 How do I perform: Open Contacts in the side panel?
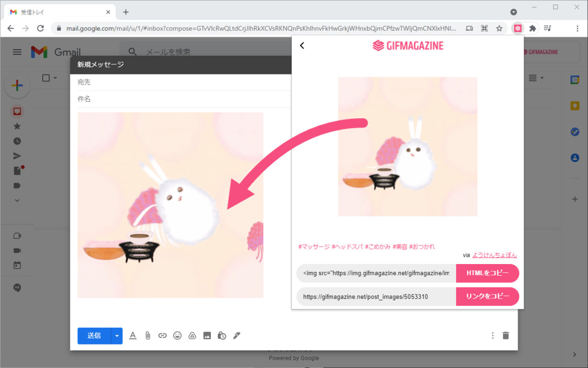tap(575, 158)
